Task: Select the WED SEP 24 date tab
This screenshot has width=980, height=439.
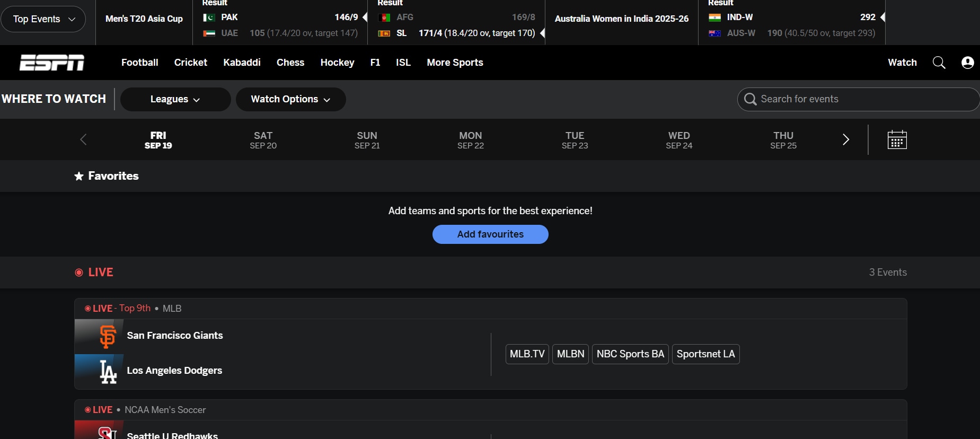Action: (679, 140)
